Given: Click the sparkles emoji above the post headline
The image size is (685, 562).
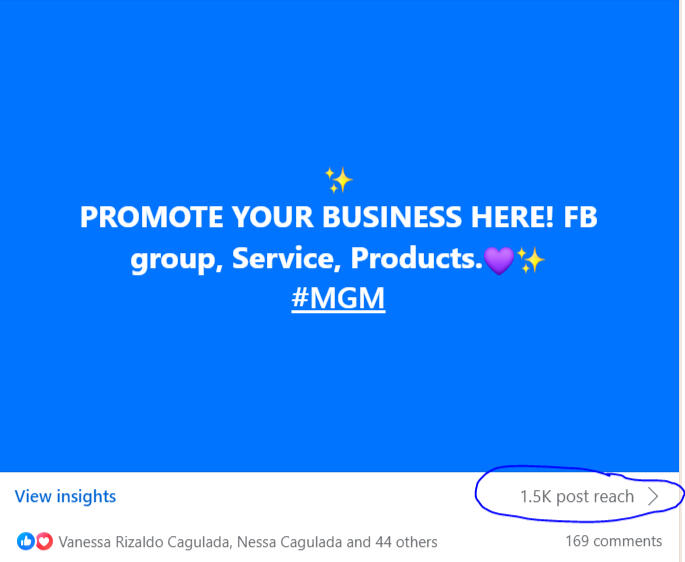Looking at the screenshot, I should (339, 180).
